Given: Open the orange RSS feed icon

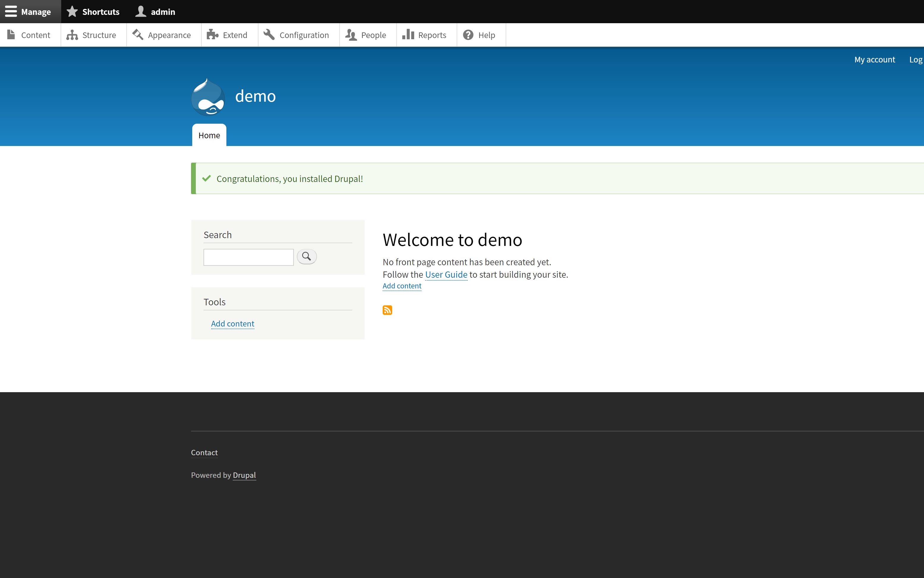Looking at the screenshot, I should (387, 310).
